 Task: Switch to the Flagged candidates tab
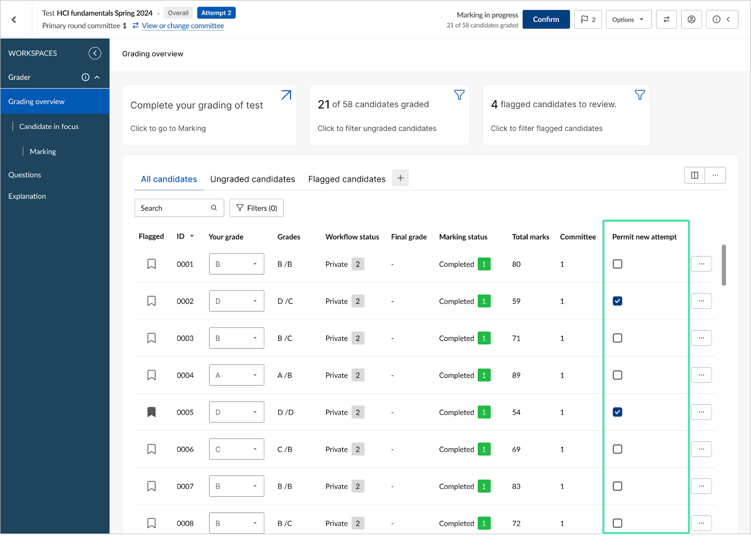(x=347, y=179)
